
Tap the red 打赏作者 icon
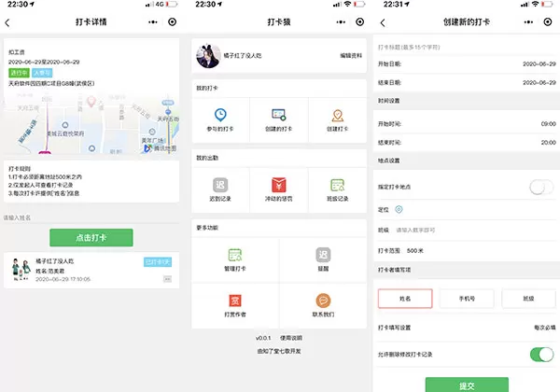[235, 301]
